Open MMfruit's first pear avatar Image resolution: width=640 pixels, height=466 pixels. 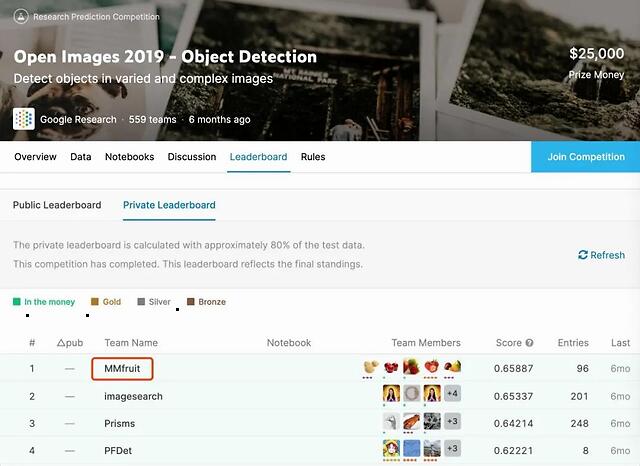[370, 367]
